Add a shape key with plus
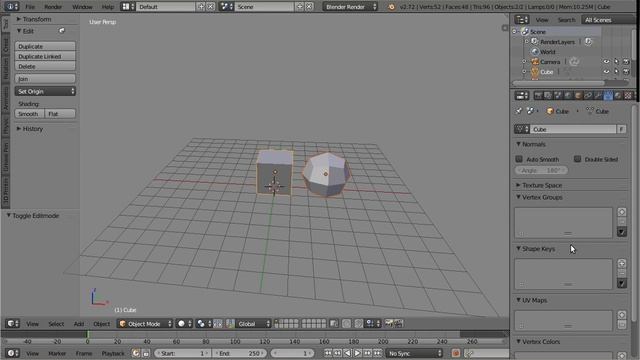640x360 pixels. (622, 263)
